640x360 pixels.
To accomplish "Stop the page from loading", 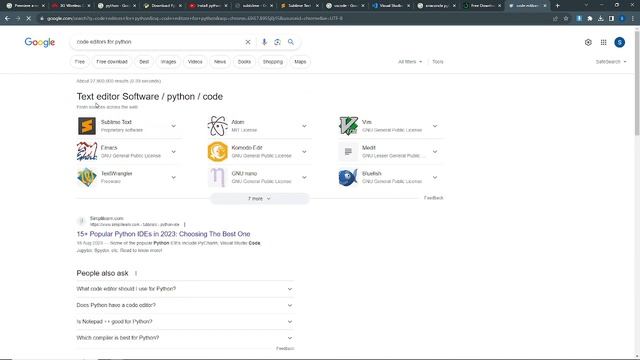I will [x=29, y=18].
